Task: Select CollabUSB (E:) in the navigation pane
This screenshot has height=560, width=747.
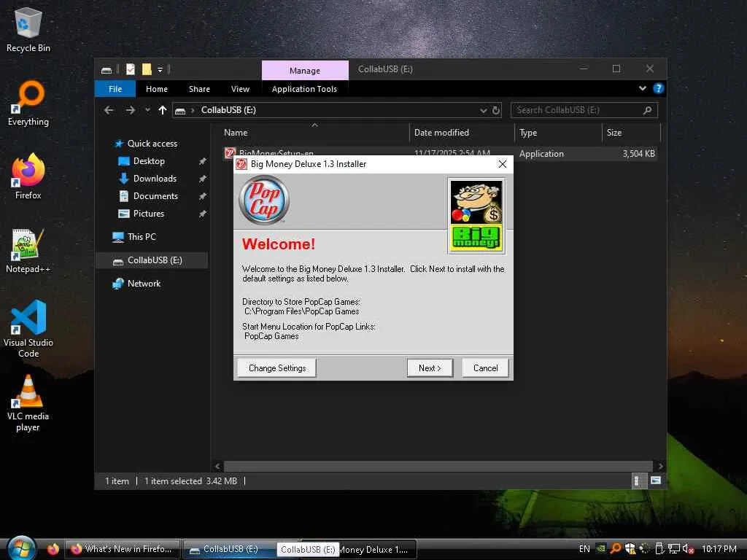Action: click(152, 260)
